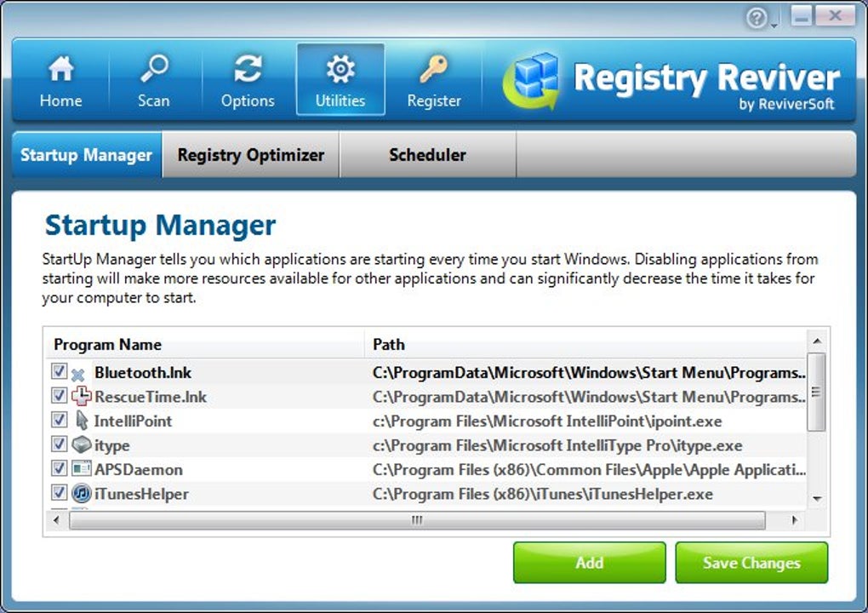The height and width of the screenshot is (613, 868).
Task: Click the iTunesHelper music note icon
Action: (82, 493)
